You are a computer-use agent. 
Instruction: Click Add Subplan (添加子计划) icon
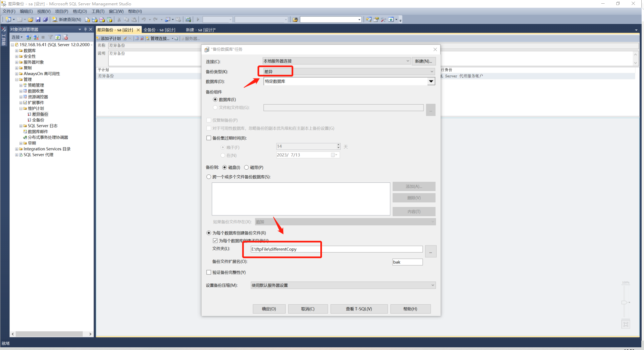pos(109,38)
